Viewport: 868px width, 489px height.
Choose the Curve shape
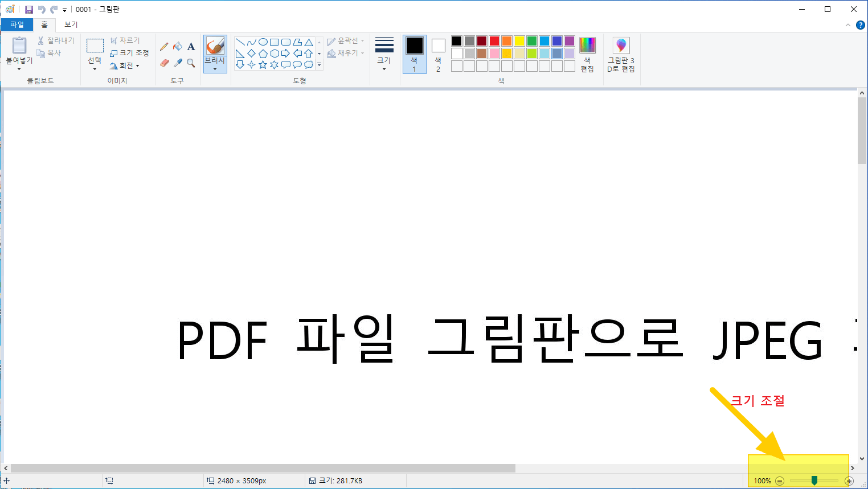pyautogui.click(x=251, y=42)
